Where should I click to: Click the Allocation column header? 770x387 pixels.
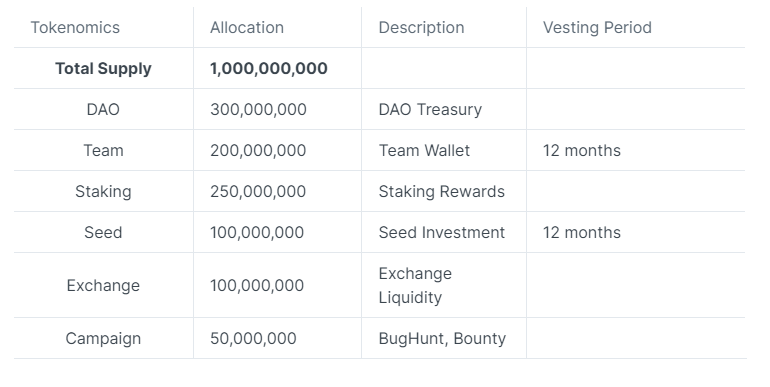point(247,28)
